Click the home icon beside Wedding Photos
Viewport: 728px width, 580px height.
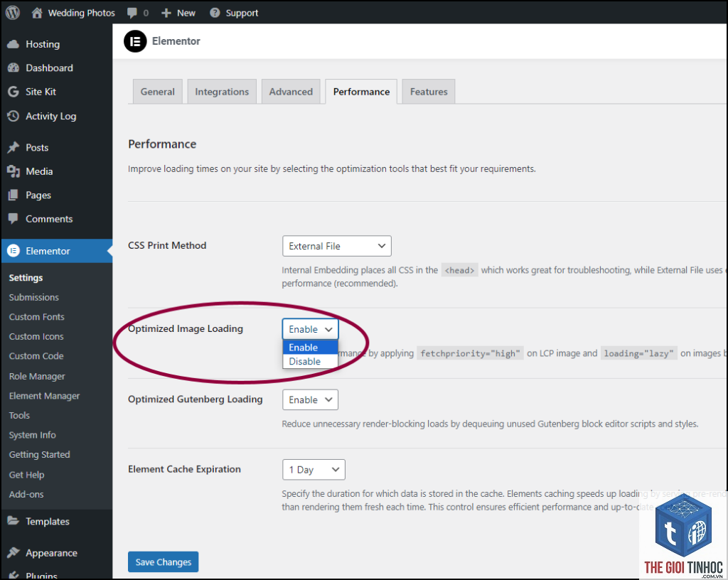(x=37, y=13)
